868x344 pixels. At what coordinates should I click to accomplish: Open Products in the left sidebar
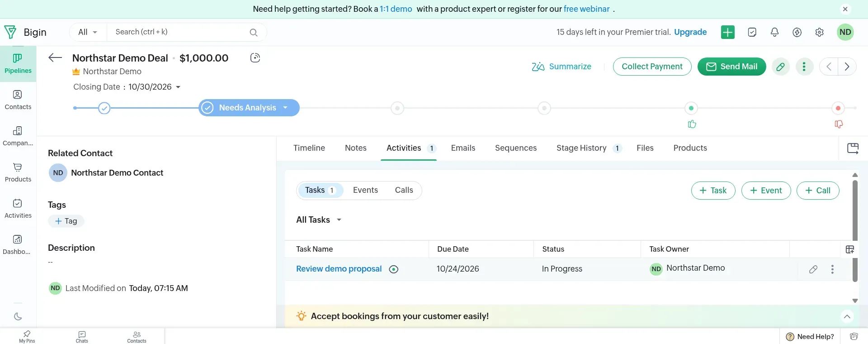coord(18,172)
